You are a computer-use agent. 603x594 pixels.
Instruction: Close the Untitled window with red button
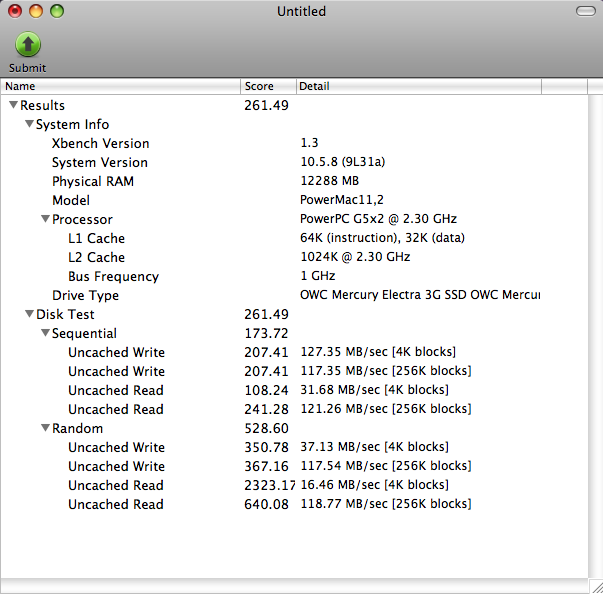[x=15, y=11]
